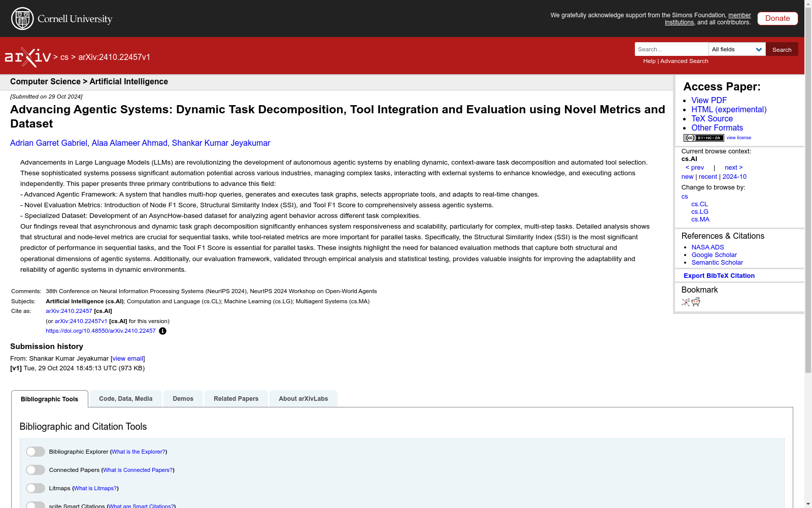Open the DOI link 10.48550

click(100, 331)
